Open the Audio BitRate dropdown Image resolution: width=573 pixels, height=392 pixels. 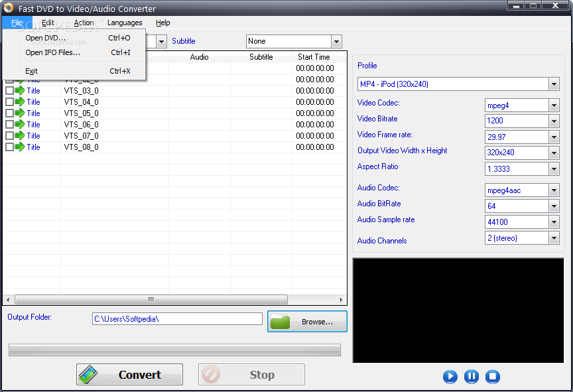[554, 206]
